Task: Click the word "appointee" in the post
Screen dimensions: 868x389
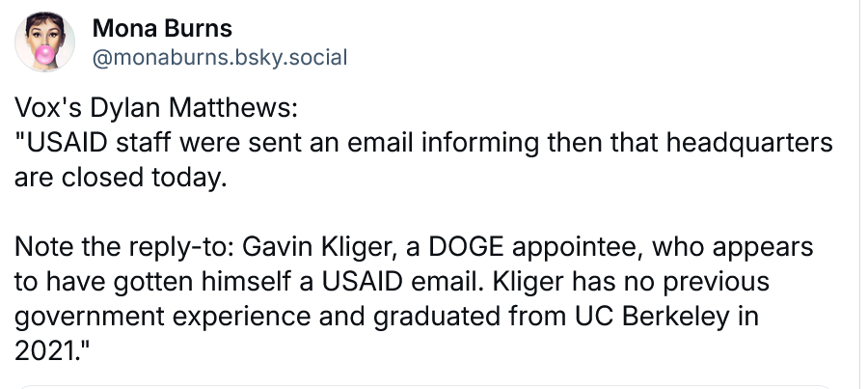Action: 578,248
